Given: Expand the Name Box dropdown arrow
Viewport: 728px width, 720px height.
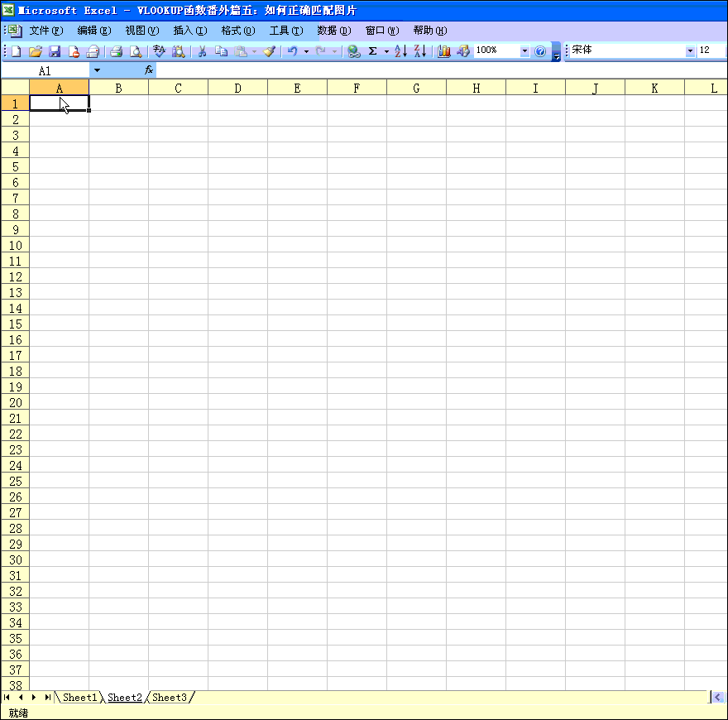Looking at the screenshot, I should pos(97,71).
